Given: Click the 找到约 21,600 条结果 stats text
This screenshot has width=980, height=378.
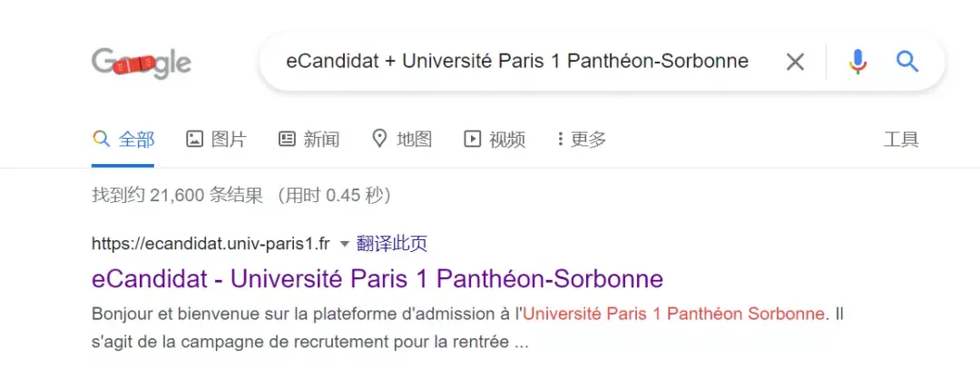Looking at the screenshot, I should point(178,195).
